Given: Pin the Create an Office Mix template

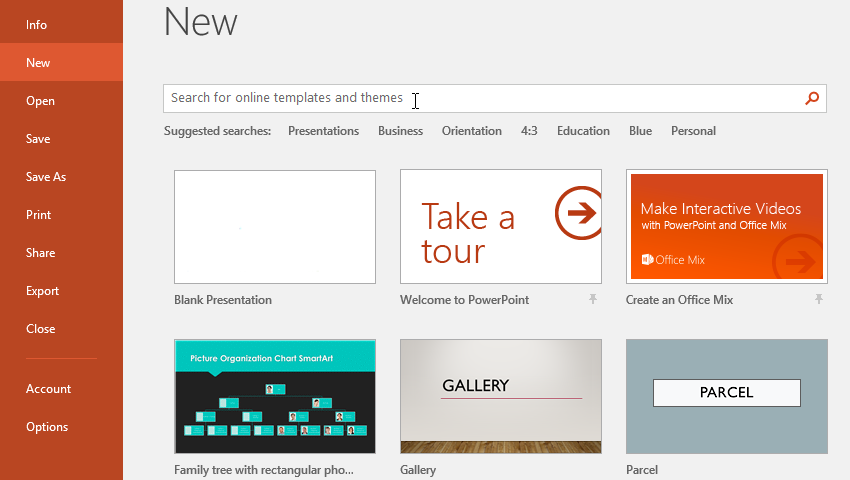Looking at the screenshot, I should (x=819, y=299).
